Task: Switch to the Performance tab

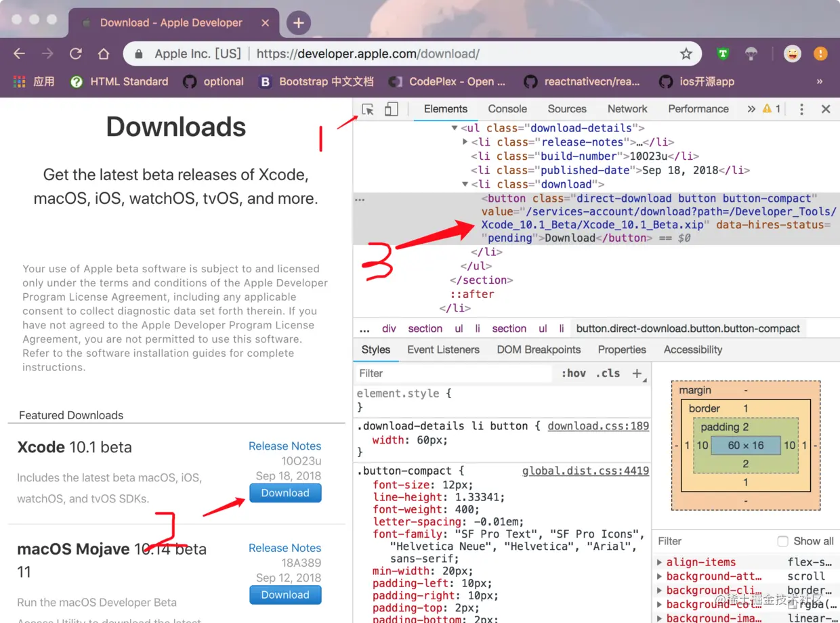Action: coord(698,109)
